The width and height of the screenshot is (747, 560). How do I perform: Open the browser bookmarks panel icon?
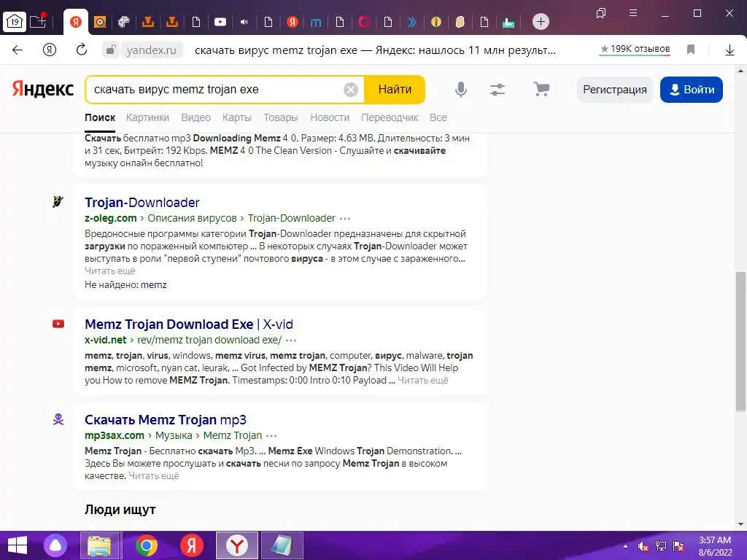coord(601,13)
